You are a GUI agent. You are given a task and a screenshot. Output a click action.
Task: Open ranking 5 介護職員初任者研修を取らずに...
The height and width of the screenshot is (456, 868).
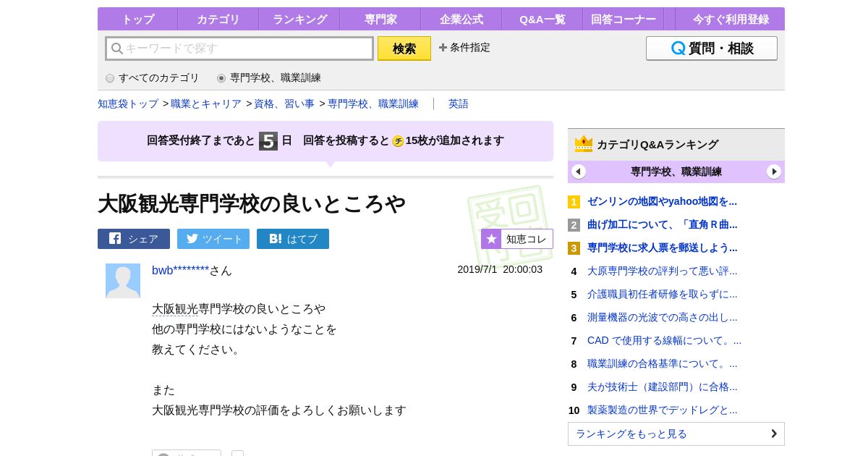(x=662, y=294)
